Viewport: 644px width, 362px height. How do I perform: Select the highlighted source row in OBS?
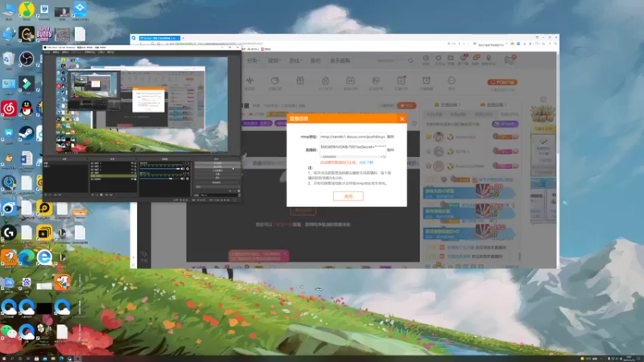point(114,175)
